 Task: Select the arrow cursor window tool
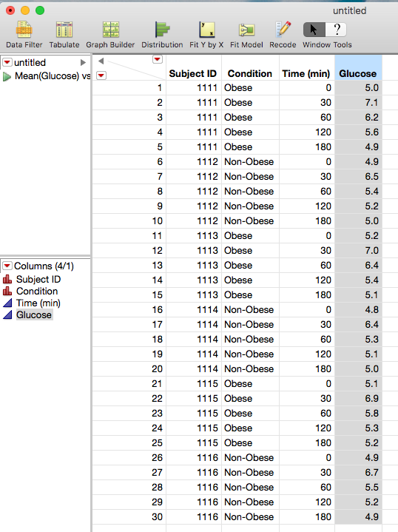314,30
